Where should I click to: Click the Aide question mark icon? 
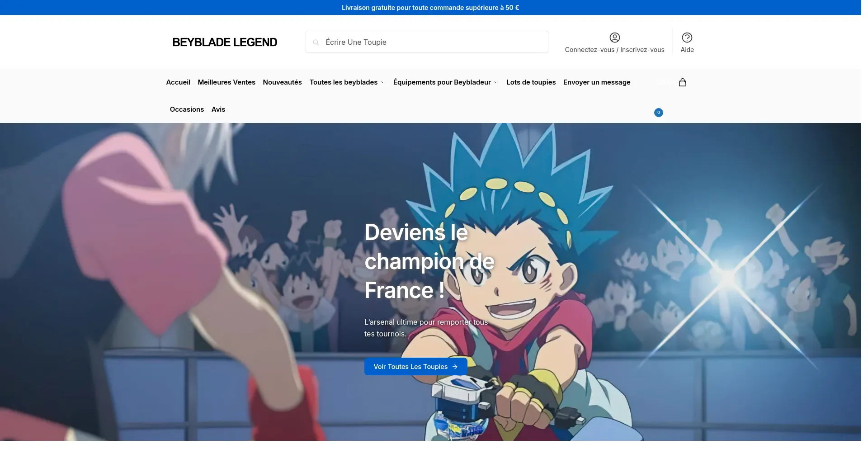coord(687,38)
